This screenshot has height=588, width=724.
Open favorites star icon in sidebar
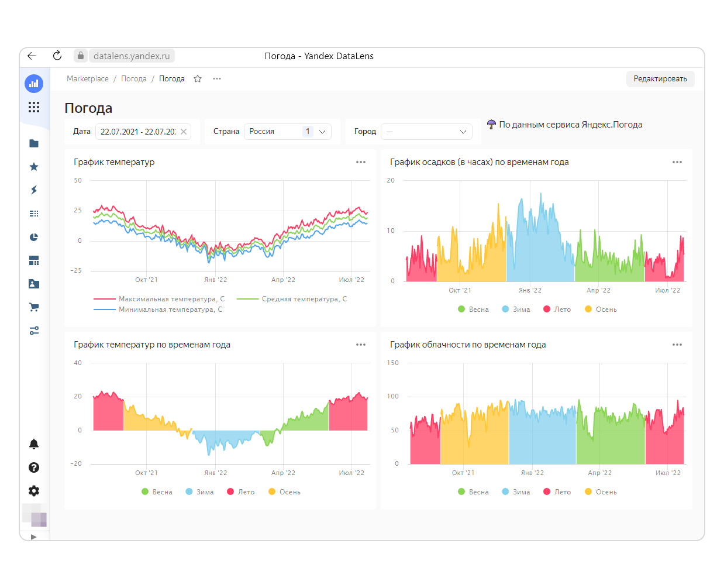pos(34,167)
